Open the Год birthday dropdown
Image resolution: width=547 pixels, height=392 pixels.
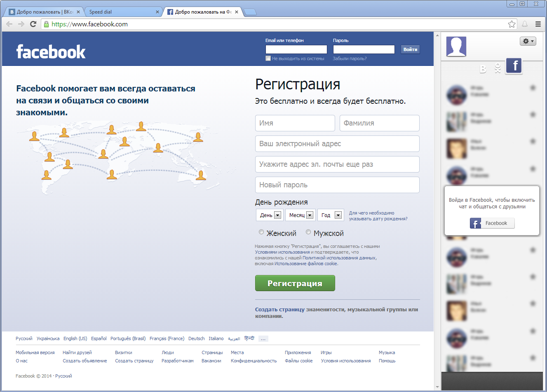tap(331, 215)
